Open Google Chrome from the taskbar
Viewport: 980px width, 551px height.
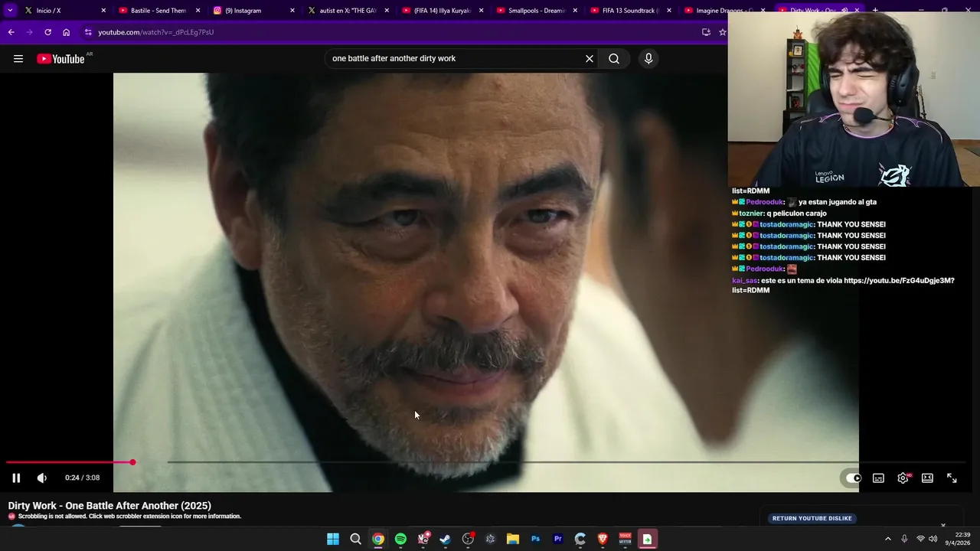coord(378,539)
